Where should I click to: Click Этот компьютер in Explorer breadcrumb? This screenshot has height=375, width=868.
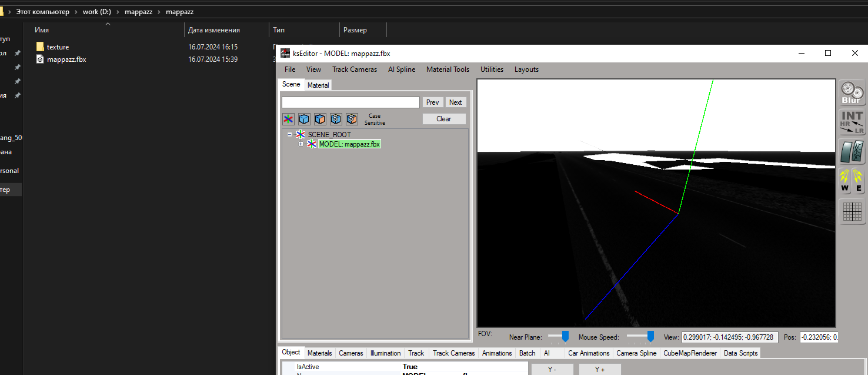tap(42, 12)
